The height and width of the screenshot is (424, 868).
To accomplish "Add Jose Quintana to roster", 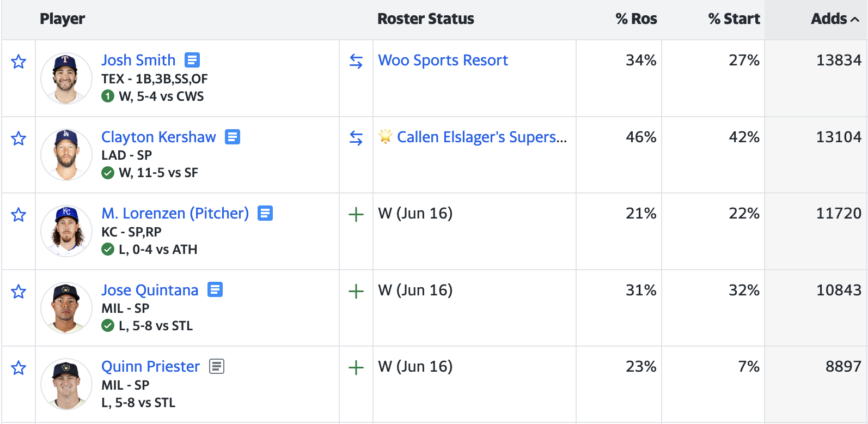I will pos(356,292).
